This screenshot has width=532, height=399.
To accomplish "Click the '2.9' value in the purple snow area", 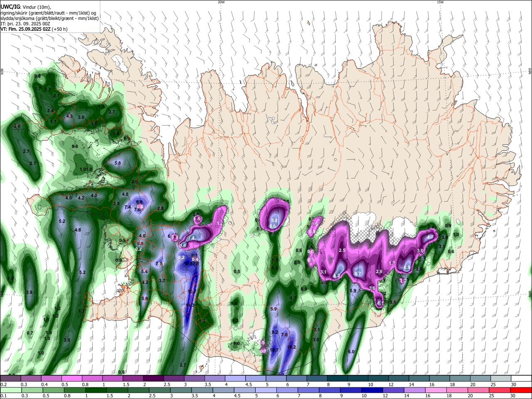I will [379, 271].
